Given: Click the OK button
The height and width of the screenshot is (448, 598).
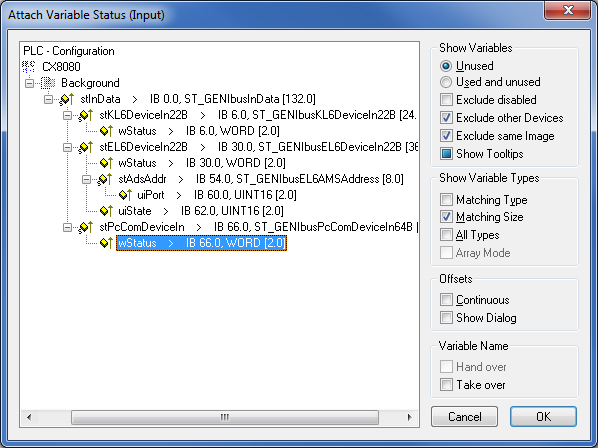Looking at the screenshot, I should tap(543, 417).
